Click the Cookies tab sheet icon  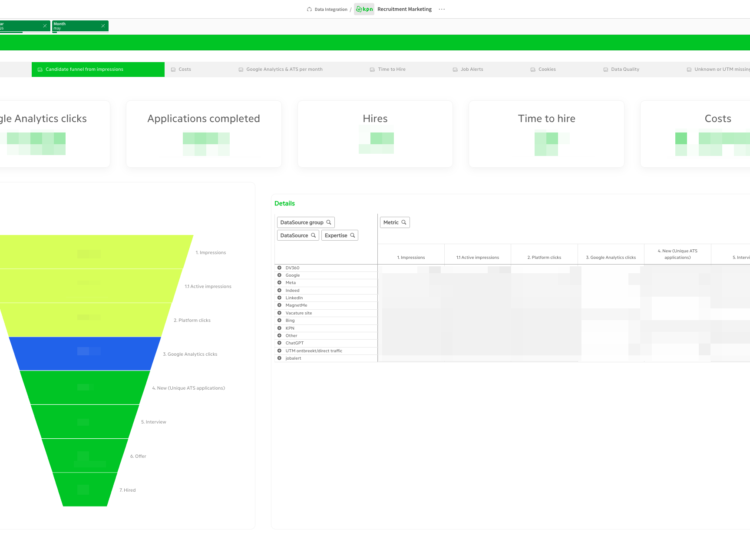[533, 69]
